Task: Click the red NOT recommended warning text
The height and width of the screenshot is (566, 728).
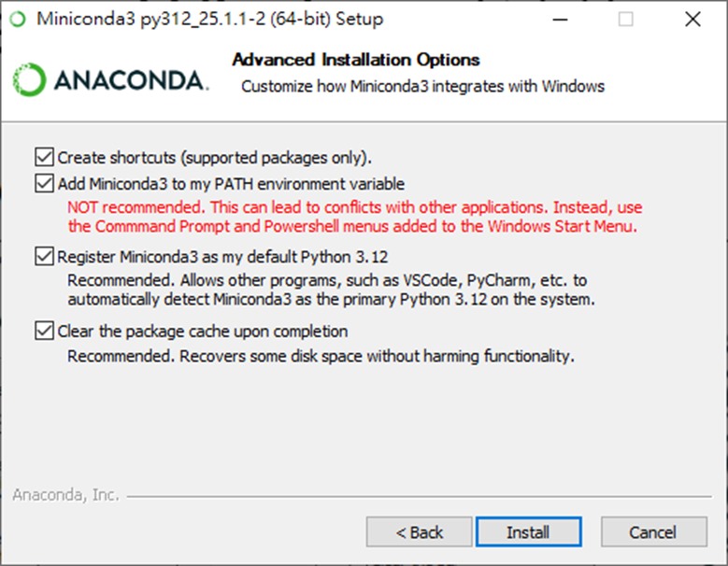Action: (354, 217)
